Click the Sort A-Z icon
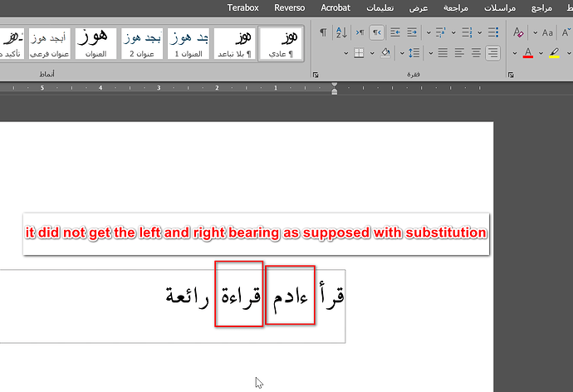The image size is (573, 392). pos(340,33)
